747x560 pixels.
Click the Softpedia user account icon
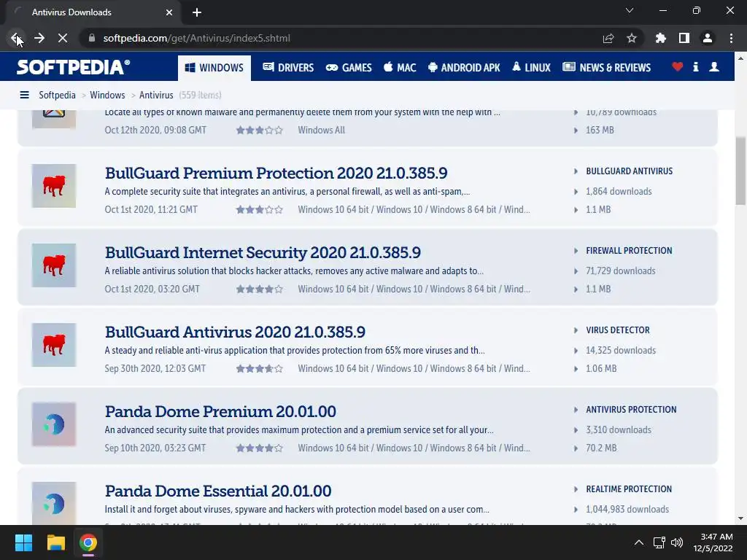pos(714,67)
